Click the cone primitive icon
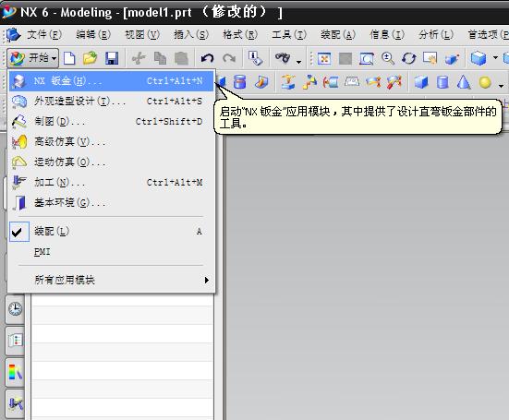This screenshot has height=420, width=509. coord(464,82)
